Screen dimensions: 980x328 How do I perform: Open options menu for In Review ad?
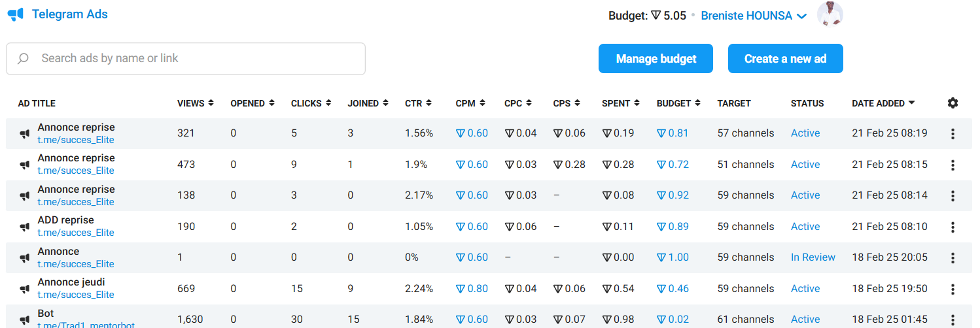tap(953, 258)
